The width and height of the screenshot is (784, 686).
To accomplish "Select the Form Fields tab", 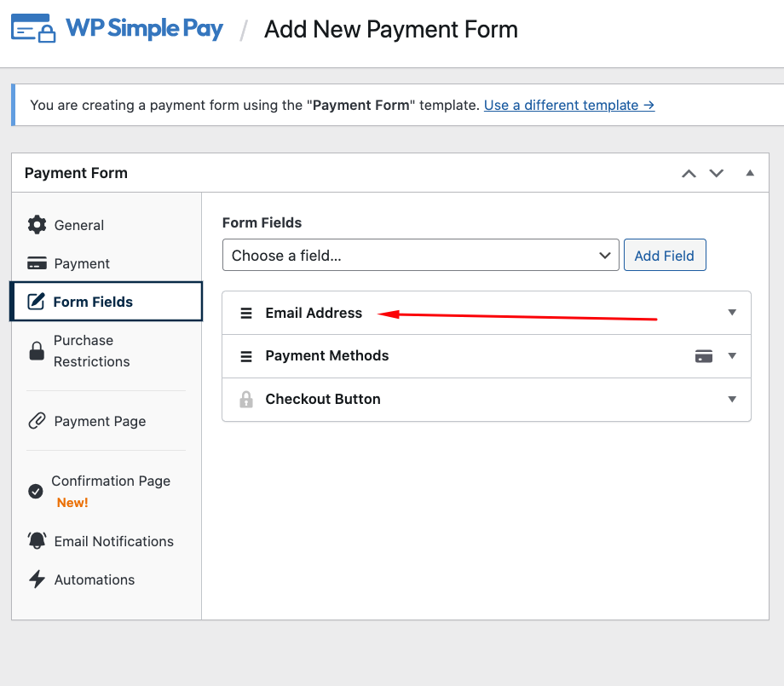I will [x=93, y=302].
